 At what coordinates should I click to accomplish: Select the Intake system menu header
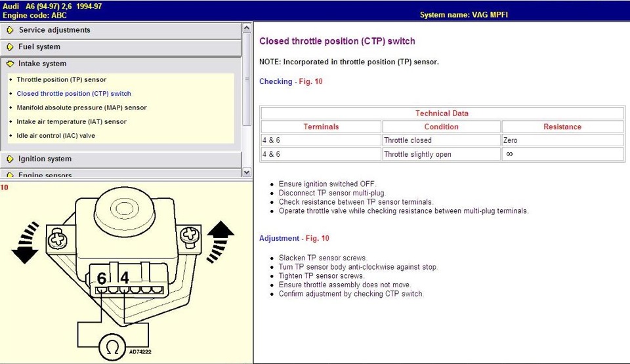121,64
